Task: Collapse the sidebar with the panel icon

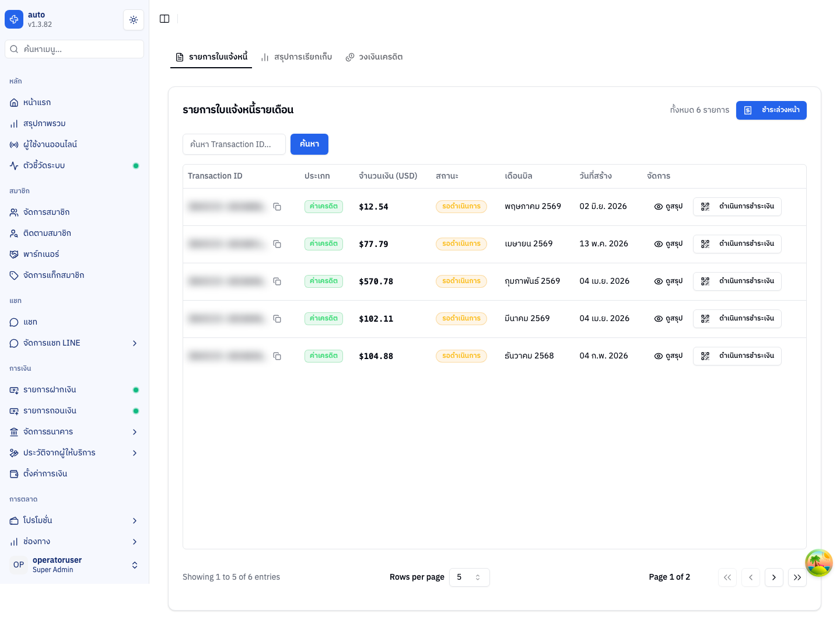Action: (x=164, y=19)
